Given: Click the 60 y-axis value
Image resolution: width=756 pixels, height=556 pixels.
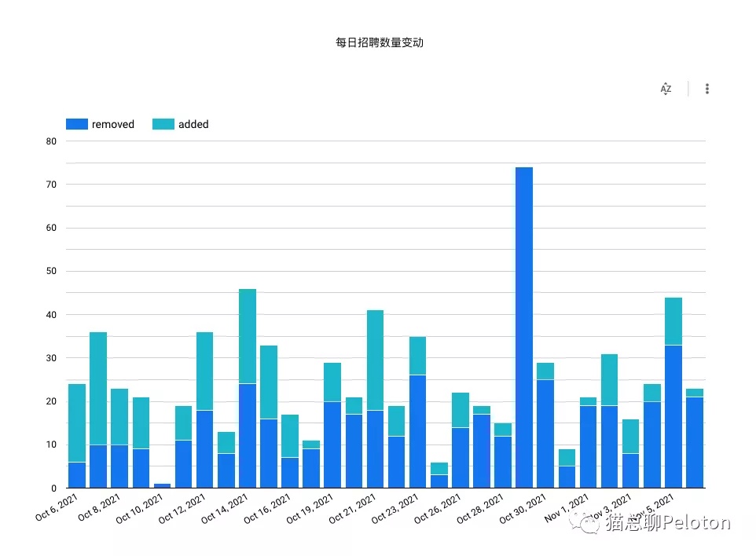Looking at the screenshot, I should [x=51, y=228].
